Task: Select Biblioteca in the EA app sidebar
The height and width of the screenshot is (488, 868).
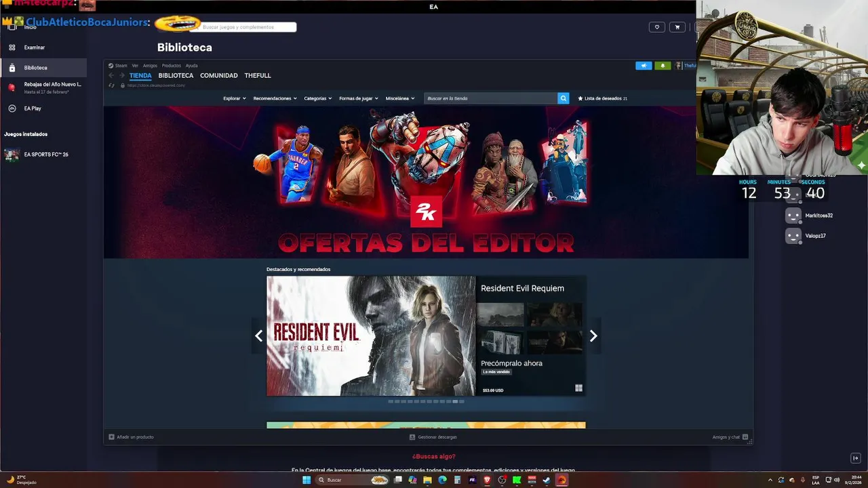Action: click(x=43, y=68)
